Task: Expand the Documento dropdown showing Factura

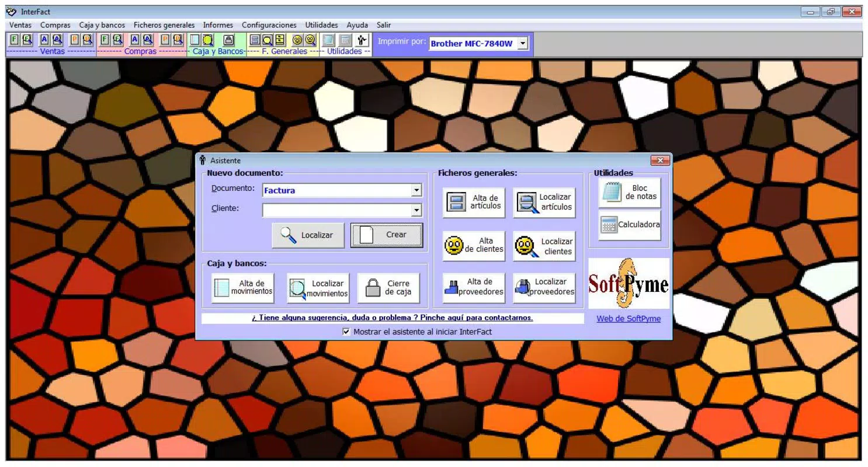Action: [x=416, y=190]
